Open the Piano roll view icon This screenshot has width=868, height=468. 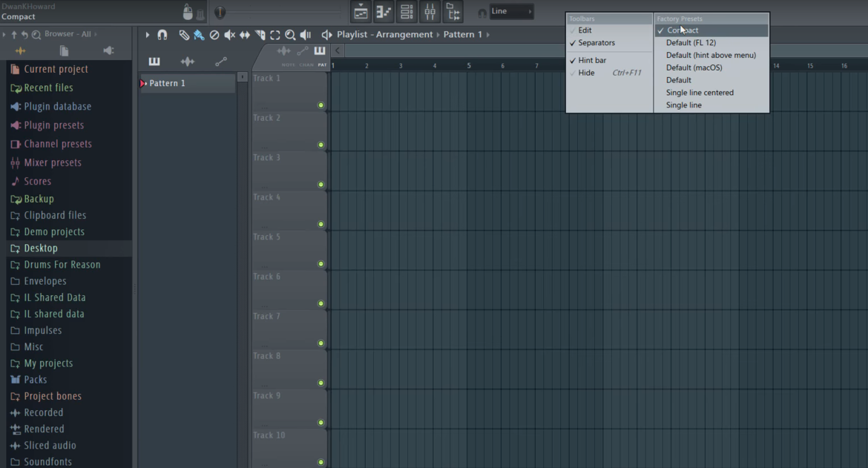tap(384, 12)
